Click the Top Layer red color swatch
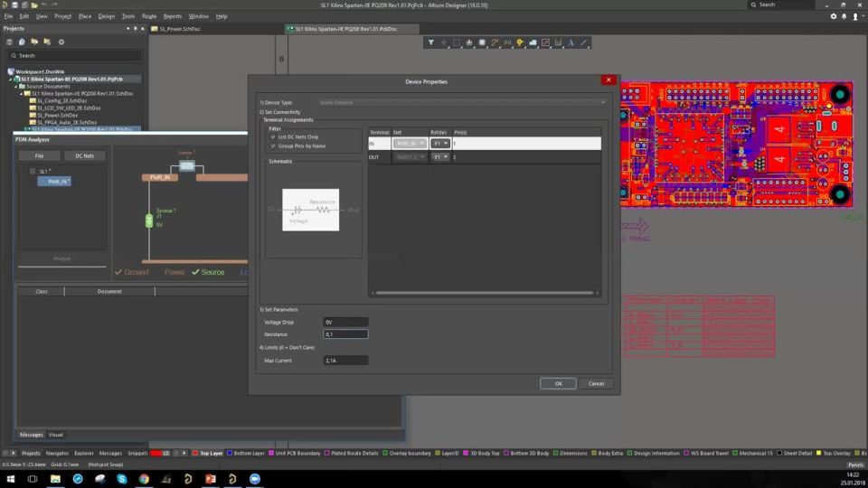This screenshot has height=488, width=868. [x=195, y=453]
